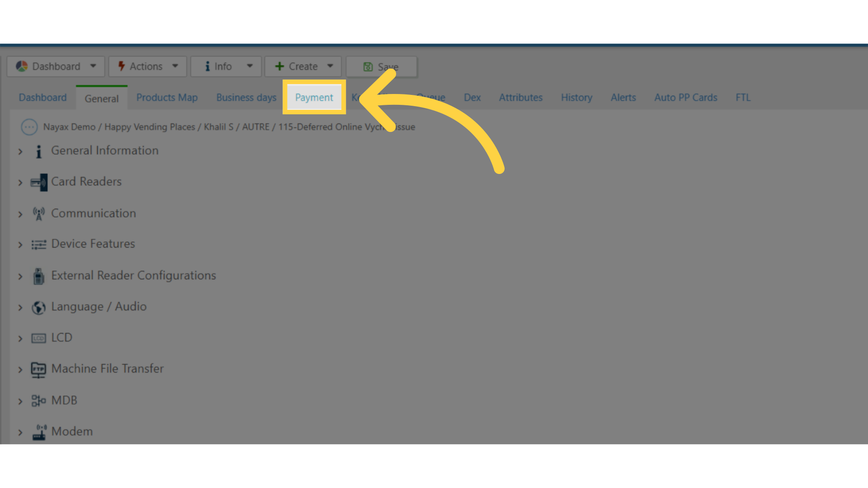Click the History tab

576,97
